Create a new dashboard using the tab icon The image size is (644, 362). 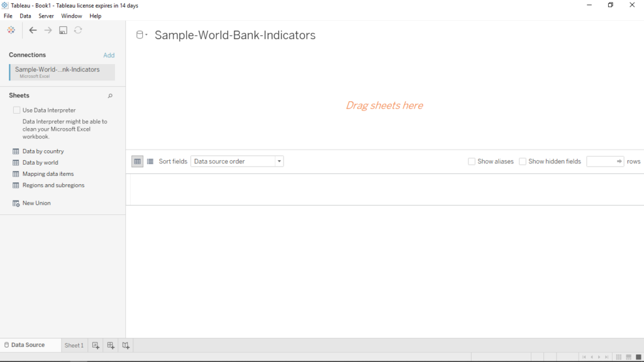(x=111, y=345)
